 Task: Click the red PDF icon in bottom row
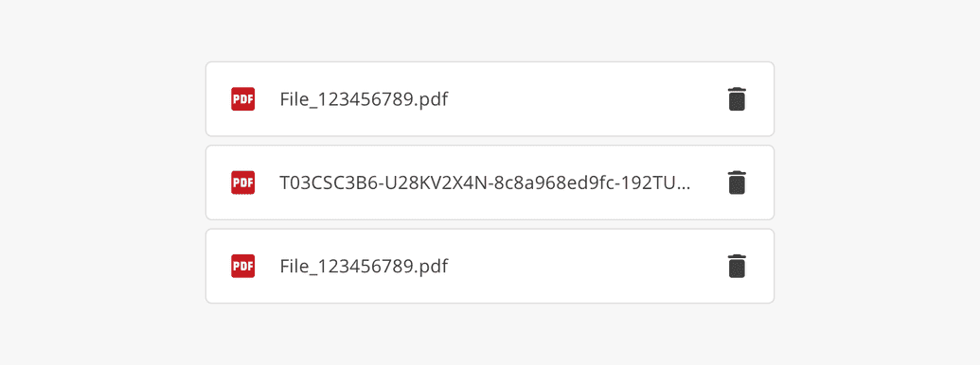click(x=242, y=267)
